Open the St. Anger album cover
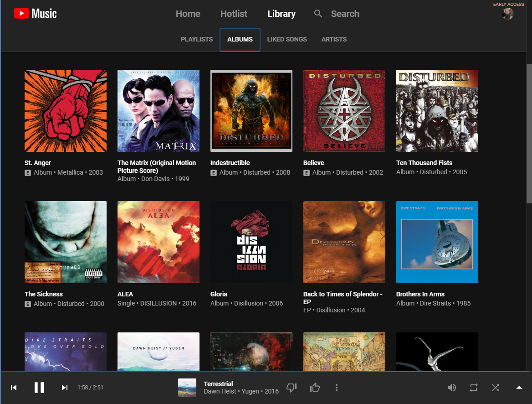This screenshot has width=532, height=404. (x=66, y=111)
